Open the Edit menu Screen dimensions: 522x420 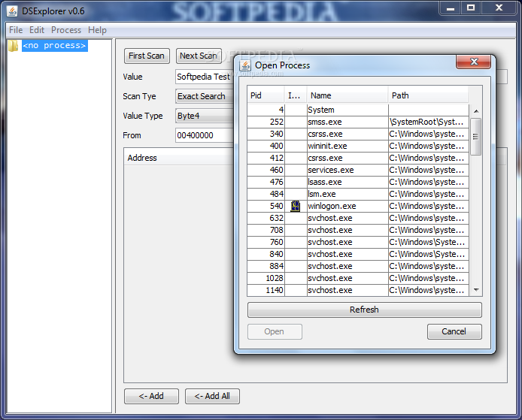[37, 30]
